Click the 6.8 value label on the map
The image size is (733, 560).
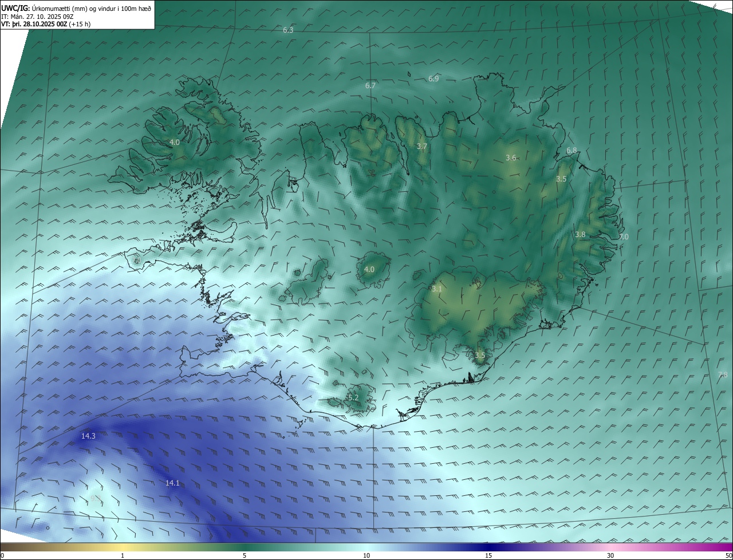point(572,151)
